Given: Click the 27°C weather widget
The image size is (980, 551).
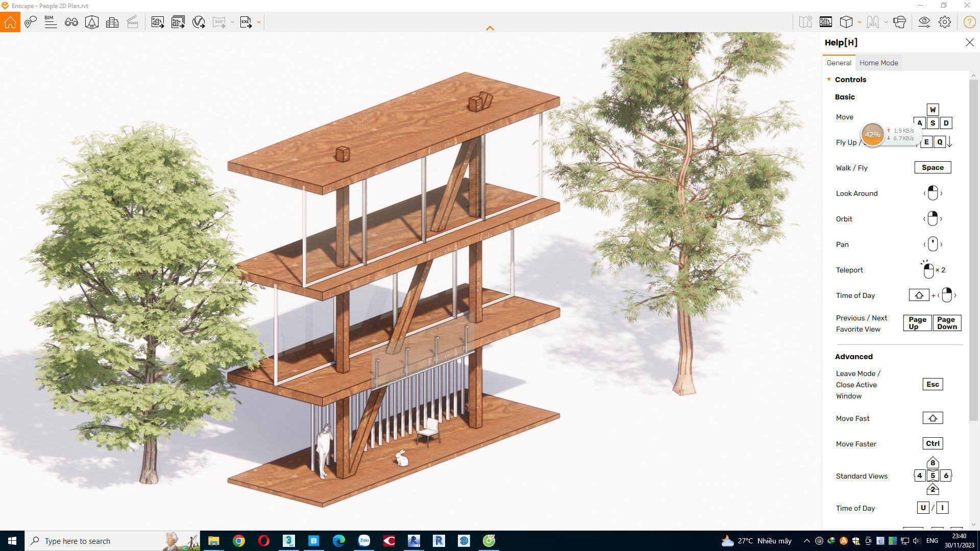Looking at the screenshot, I should pos(756,541).
